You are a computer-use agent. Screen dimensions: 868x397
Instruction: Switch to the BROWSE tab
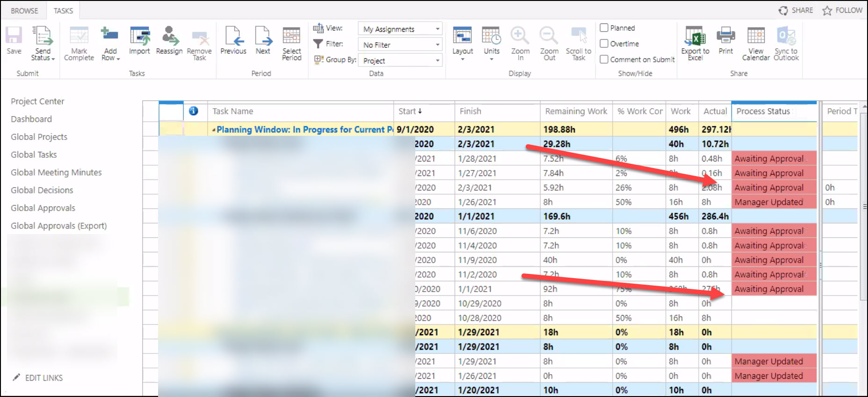pos(24,10)
